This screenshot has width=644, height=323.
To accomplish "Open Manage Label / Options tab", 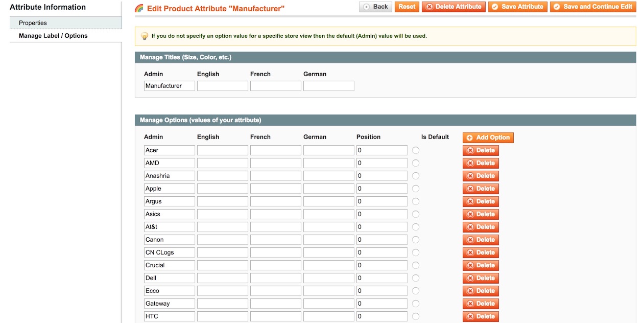I will click(x=66, y=36).
